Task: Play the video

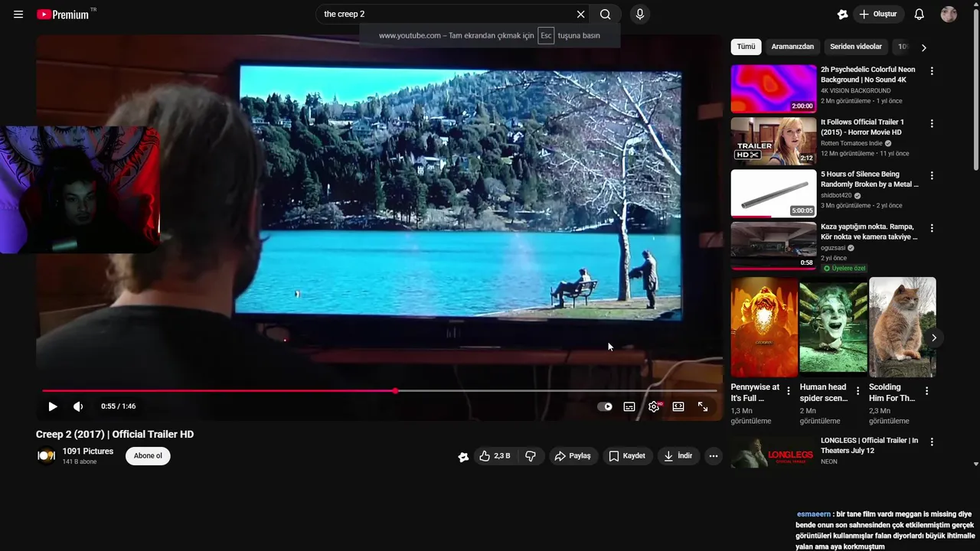Action: (x=53, y=406)
